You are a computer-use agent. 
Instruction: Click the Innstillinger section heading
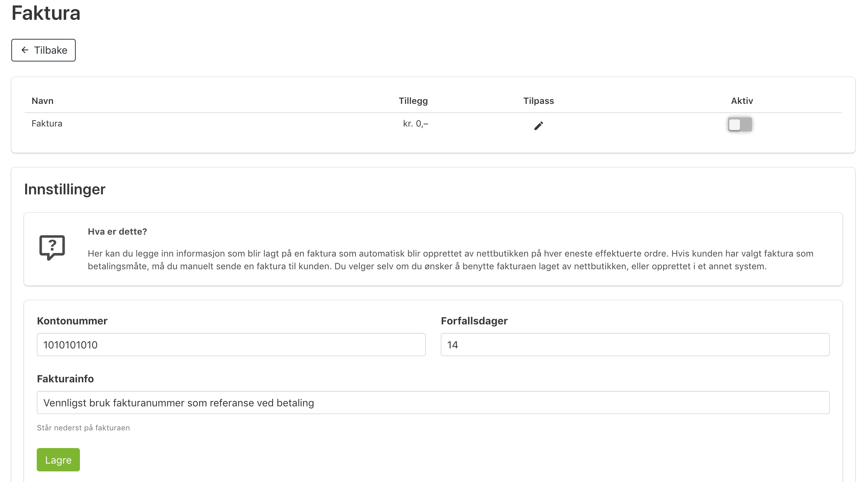(65, 189)
